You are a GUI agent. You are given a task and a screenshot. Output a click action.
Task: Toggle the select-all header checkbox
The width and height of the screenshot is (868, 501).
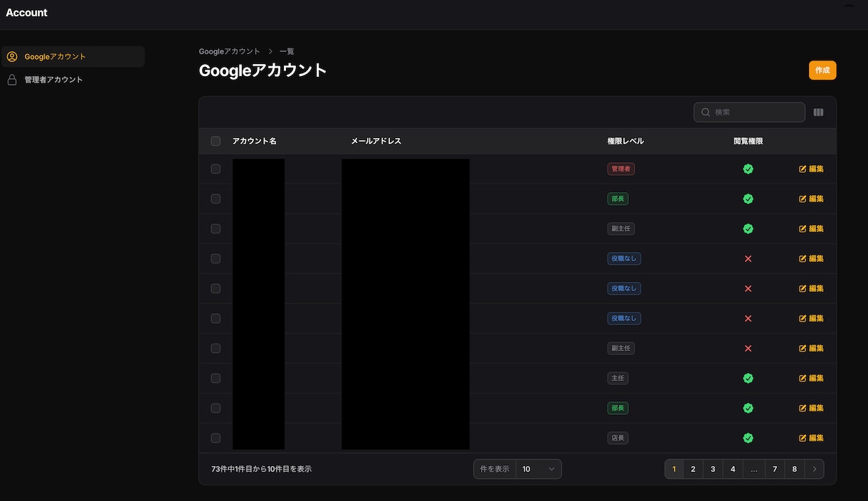click(x=216, y=141)
